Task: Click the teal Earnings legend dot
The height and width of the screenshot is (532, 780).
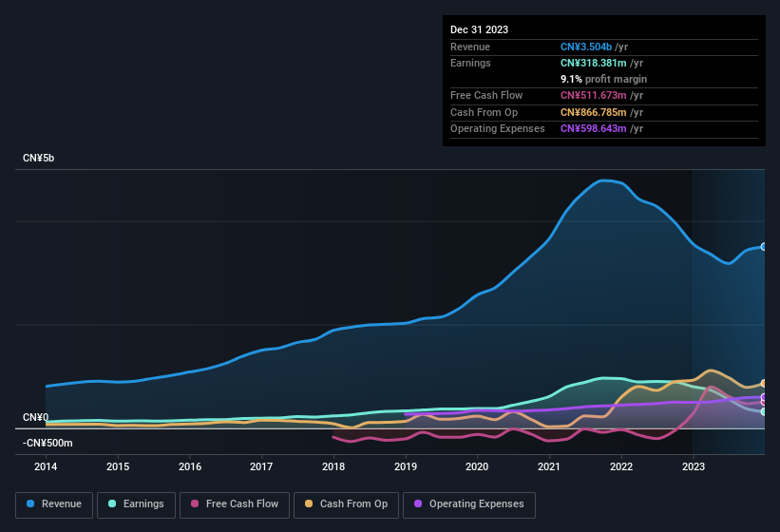Action: pos(112,503)
